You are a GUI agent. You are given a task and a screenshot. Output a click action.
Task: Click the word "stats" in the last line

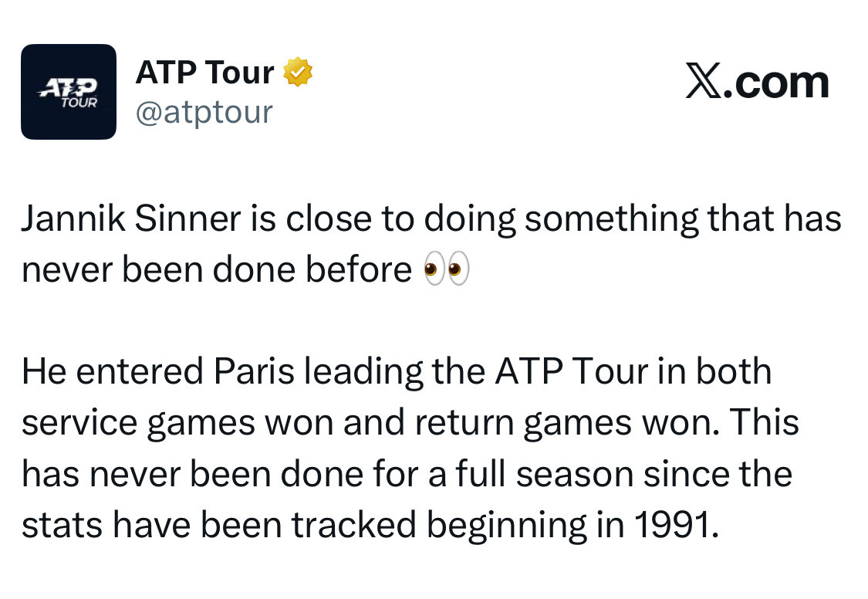tap(61, 525)
